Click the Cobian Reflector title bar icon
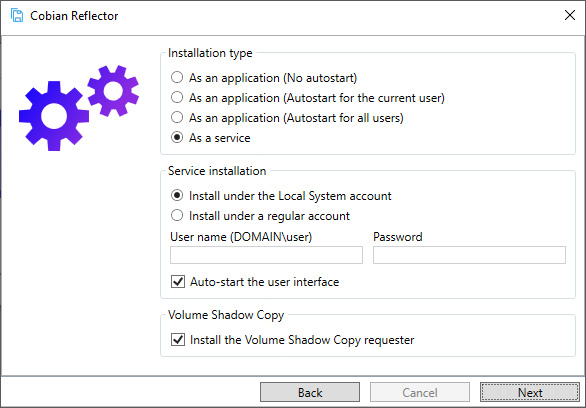 click(x=17, y=16)
